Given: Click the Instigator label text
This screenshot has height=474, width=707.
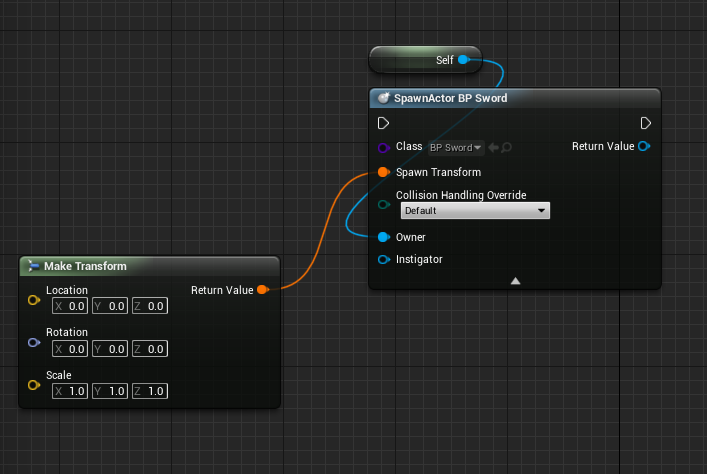Looking at the screenshot, I should [x=419, y=259].
